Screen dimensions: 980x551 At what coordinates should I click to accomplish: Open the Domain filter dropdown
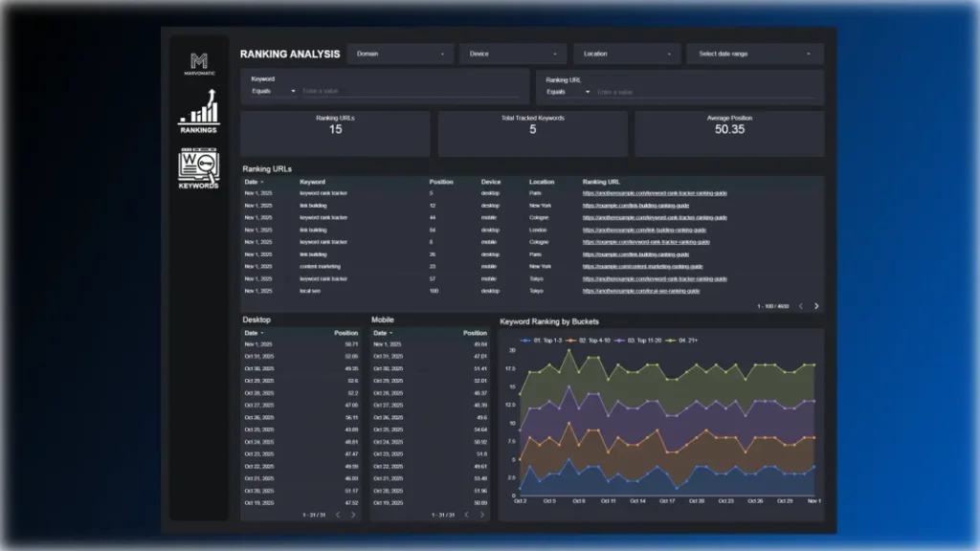(x=399, y=54)
